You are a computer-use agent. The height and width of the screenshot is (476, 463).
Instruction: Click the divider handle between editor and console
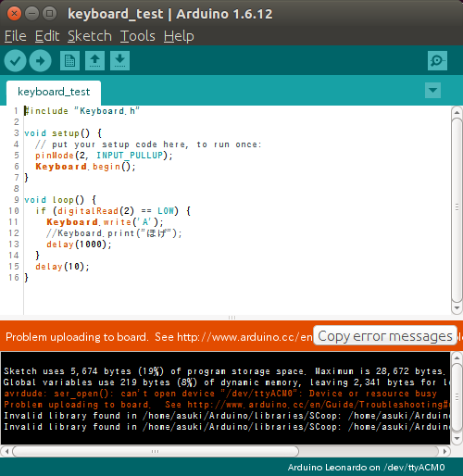pos(231,318)
